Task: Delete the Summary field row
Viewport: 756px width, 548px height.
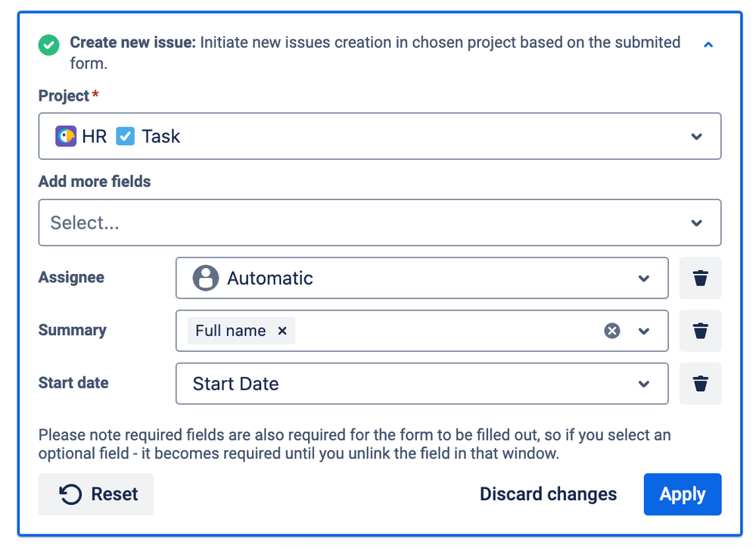Action: (x=700, y=331)
